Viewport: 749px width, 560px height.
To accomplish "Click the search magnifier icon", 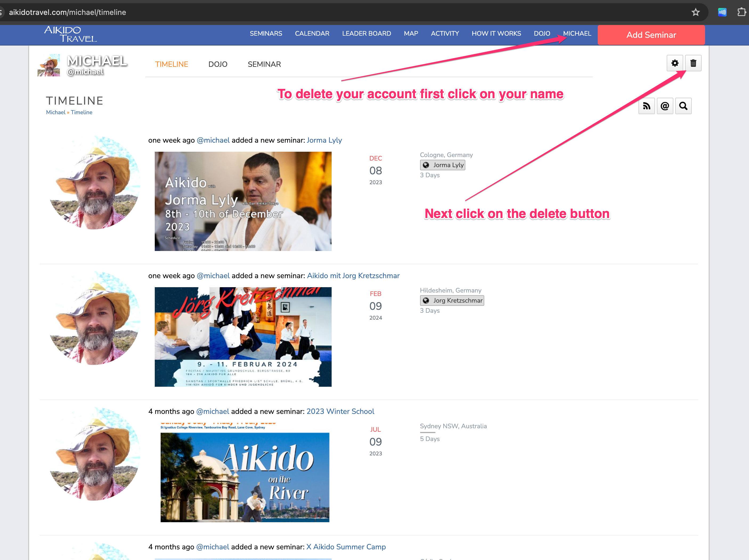I will coord(682,106).
